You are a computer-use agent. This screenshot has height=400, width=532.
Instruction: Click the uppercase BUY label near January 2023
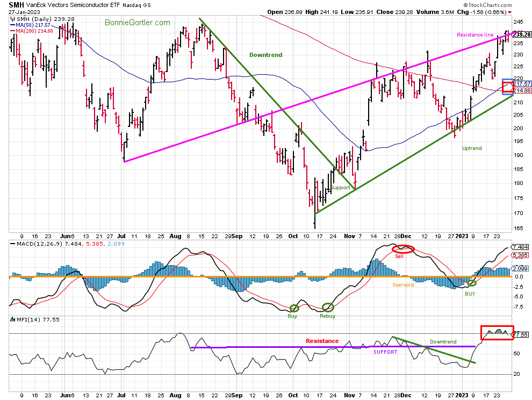tap(470, 294)
